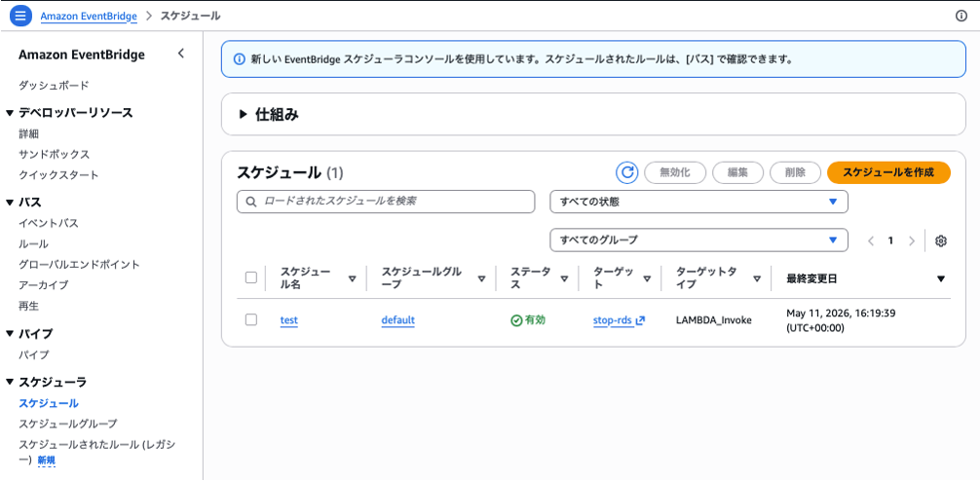980x481 pixels.
Task: Open the hamburger navigation menu icon
Action: 20,16
